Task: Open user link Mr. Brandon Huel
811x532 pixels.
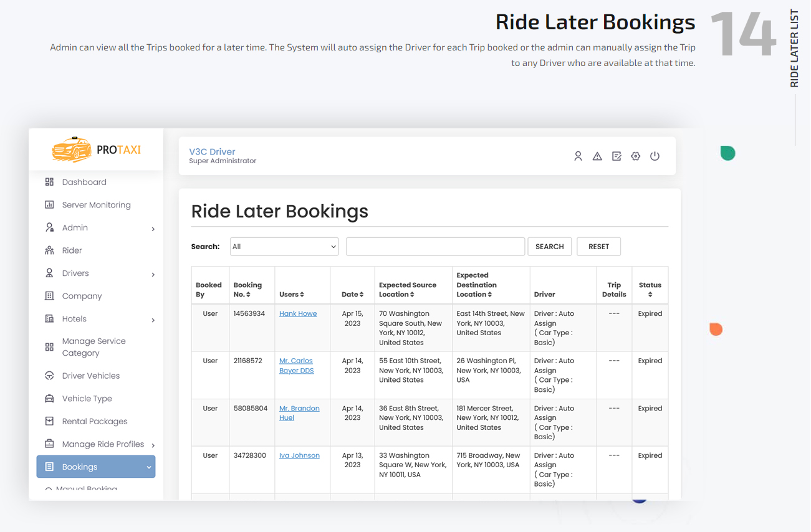Action: tap(299, 413)
